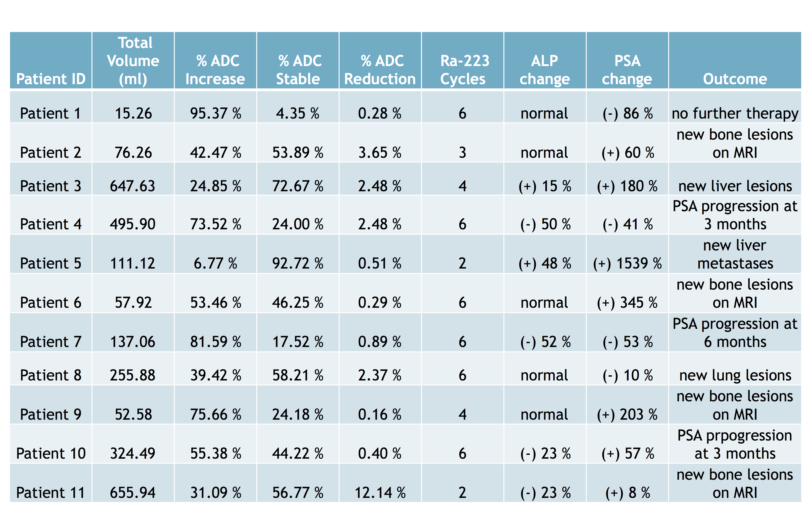This screenshot has width=812, height=516.
Task: Click the (+) 1539 % PSA change cell
Action: (627, 263)
